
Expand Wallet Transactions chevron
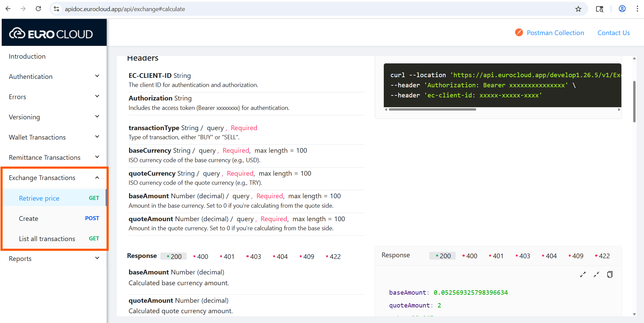click(97, 137)
